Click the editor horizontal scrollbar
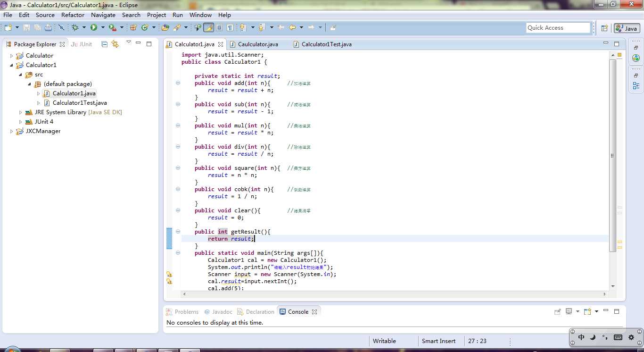 [x=394, y=294]
